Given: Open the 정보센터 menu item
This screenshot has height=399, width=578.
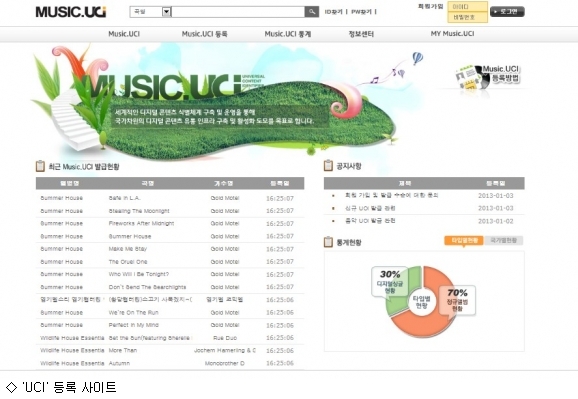Looking at the screenshot, I should [361, 34].
